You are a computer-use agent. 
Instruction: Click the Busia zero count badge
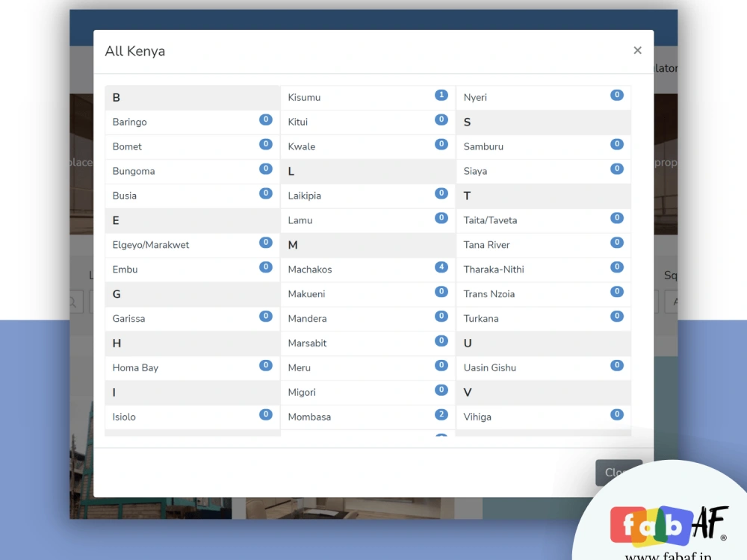point(266,193)
